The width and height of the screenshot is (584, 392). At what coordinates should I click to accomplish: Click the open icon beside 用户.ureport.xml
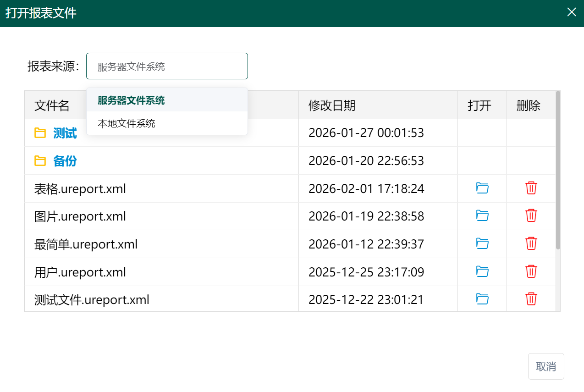tap(482, 271)
